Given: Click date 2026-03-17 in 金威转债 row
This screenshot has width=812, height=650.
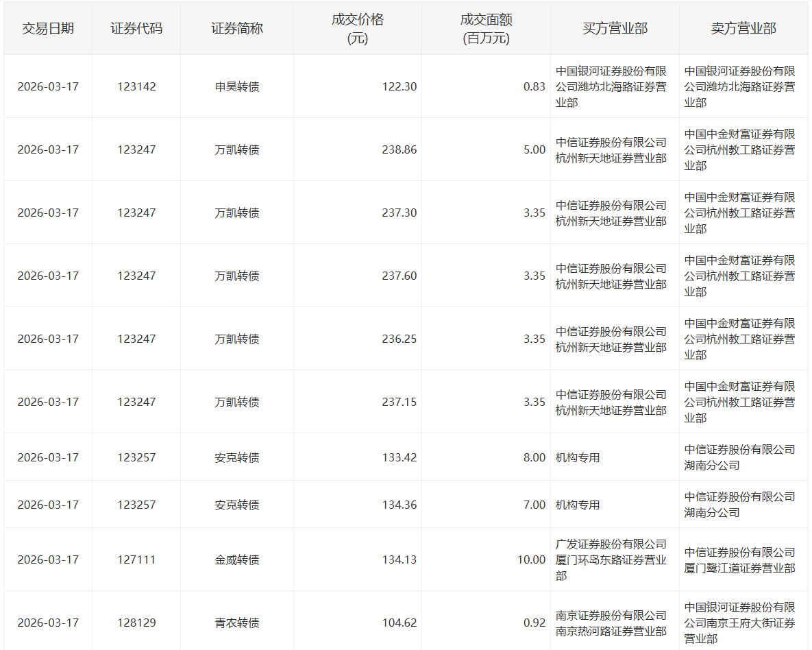Looking at the screenshot, I should coord(48,559).
